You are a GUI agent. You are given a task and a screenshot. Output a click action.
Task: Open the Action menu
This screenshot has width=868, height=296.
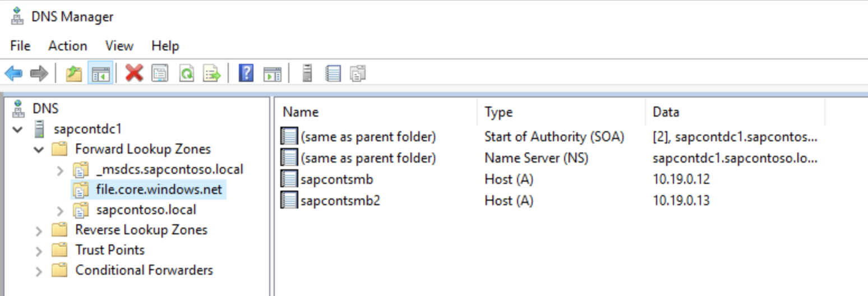[x=67, y=45]
